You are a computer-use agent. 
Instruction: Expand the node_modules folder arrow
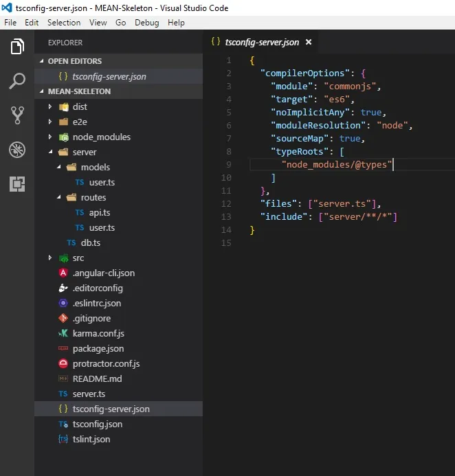click(x=50, y=137)
